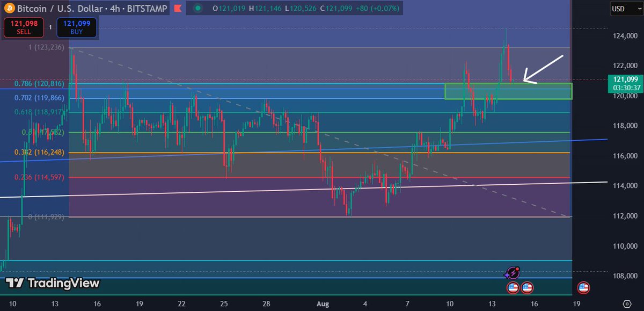This screenshot has height=311, width=644.
Task: Click the Aug label on the date axis
Action: [x=322, y=304]
